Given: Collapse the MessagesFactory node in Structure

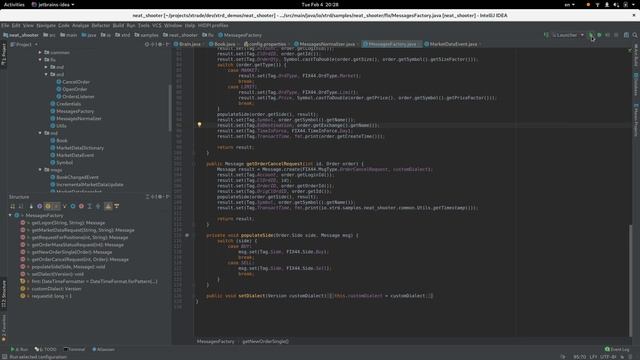Looking at the screenshot, I should [10, 216].
